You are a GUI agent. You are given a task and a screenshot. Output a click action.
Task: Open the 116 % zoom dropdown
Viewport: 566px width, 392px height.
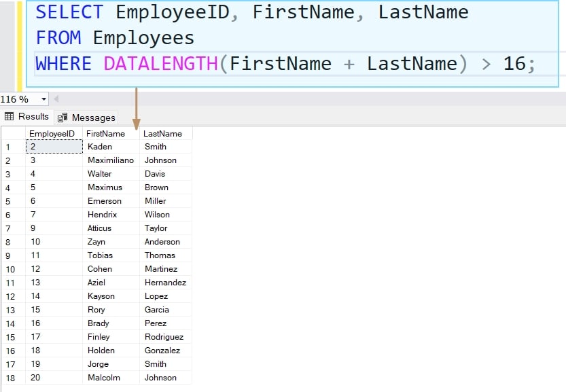43,99
